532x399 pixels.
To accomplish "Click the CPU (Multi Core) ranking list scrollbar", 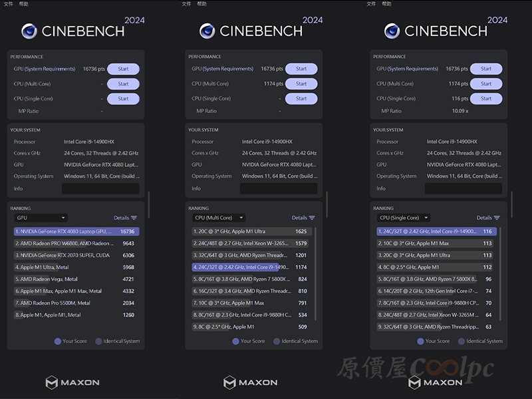I will coord(315,273).
